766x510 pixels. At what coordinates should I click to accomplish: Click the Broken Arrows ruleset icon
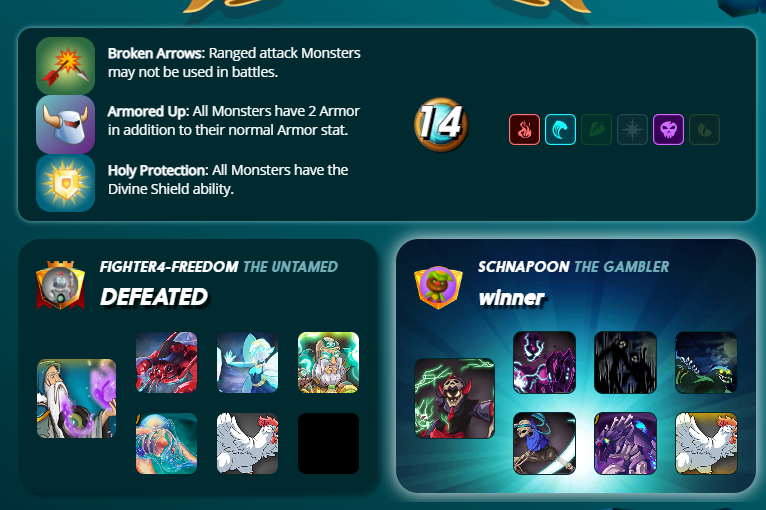click(x=65, y=65)
